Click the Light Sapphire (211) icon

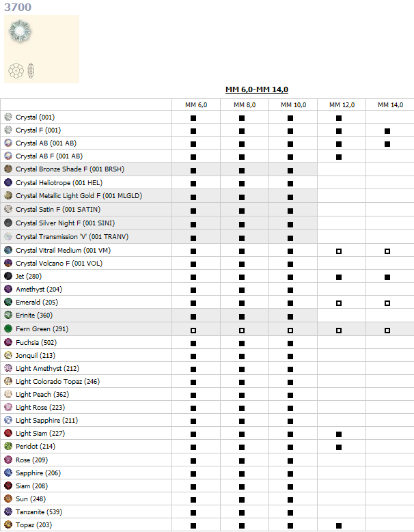[8, 420]
